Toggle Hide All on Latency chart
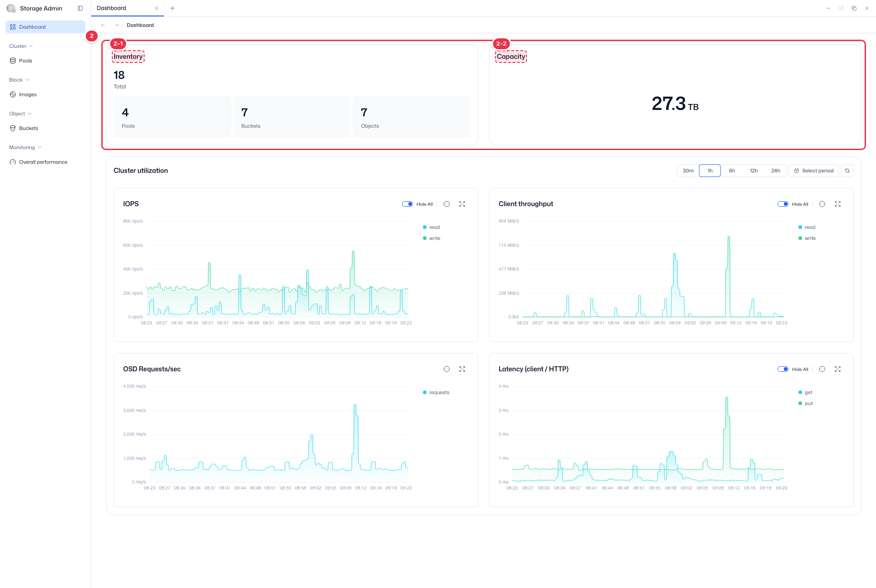Screen dimensions: 876x588 (x=783, y=369)
